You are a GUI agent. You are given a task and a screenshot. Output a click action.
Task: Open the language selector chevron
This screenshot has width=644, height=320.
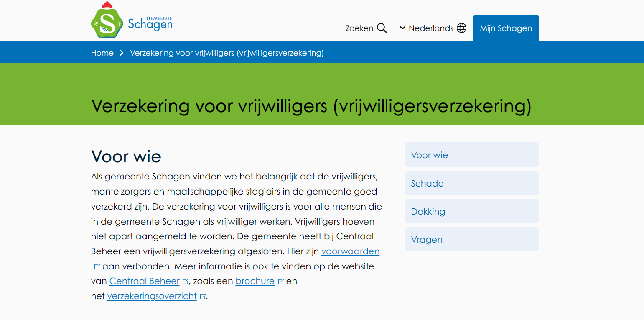pyautogui.click(x=402, y=28)
